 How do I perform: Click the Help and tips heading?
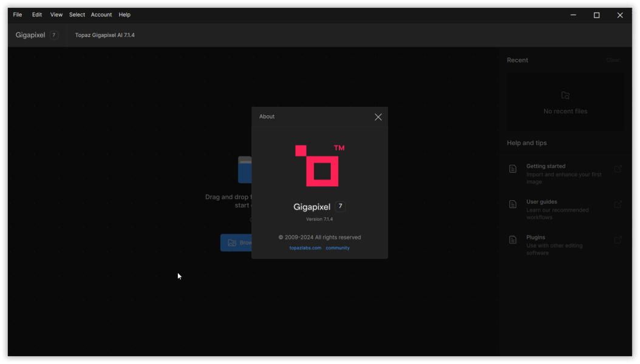click(x=527, y=143)
